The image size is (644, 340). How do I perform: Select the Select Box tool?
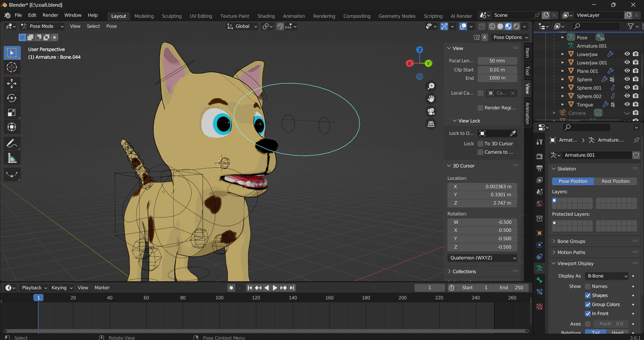click(x=12, y=53)
